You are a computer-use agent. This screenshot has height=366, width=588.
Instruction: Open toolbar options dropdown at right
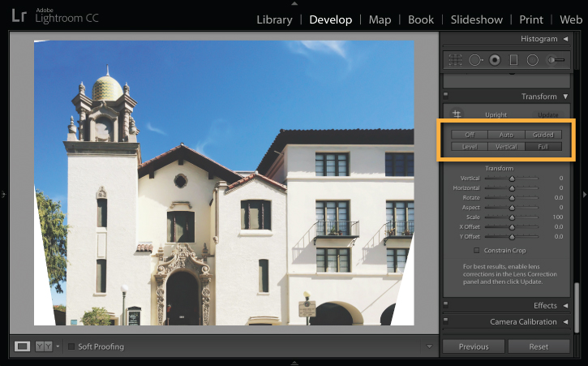tap(429, 347)
